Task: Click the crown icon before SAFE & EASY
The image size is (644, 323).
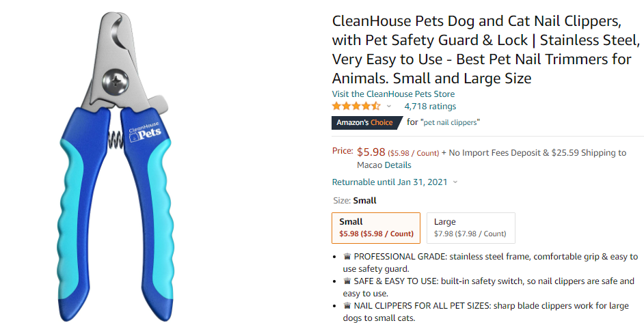Action: [x=347, y=281]
